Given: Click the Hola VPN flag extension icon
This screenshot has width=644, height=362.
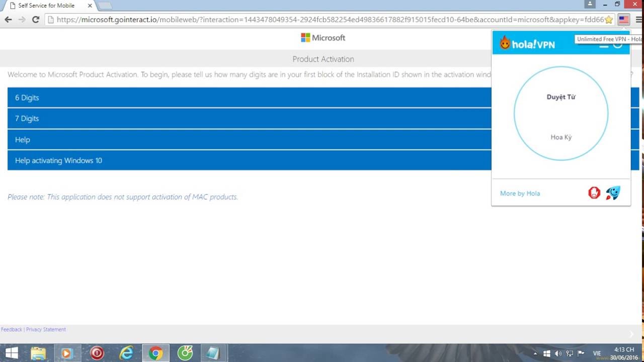Looking at the screenshot, I should click(x=624, y=20).
